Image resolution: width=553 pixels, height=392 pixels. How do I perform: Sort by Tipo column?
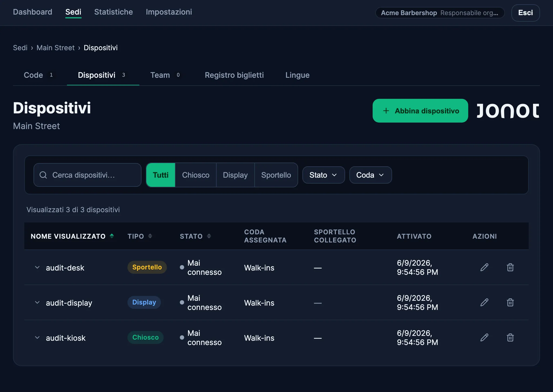point(140,236)
